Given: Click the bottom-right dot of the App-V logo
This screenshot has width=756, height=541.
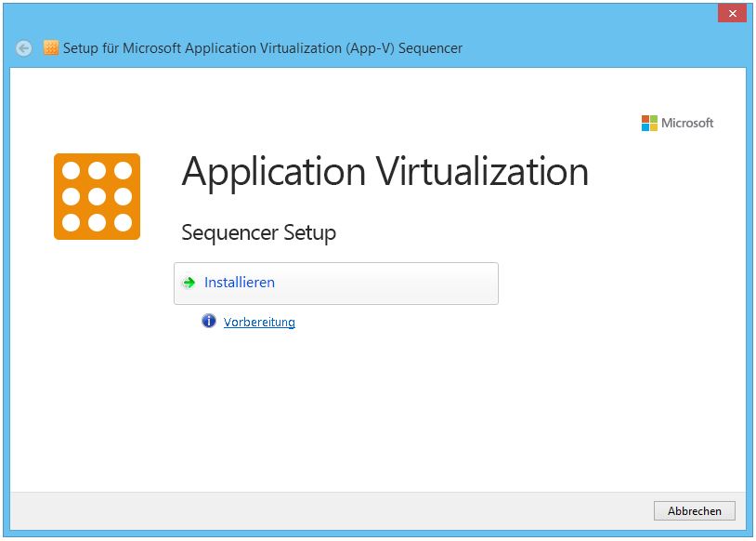Looking at the screenshot, I should tap(123, 222).
